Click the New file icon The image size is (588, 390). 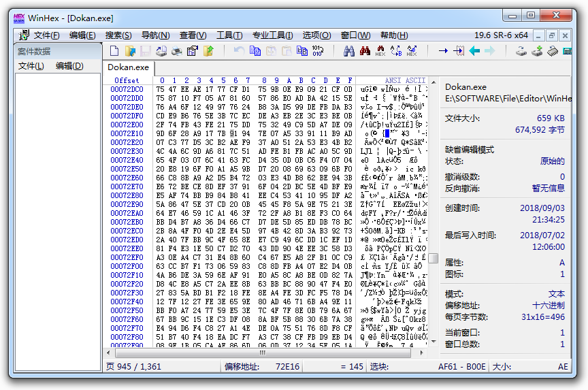(114, 50)
